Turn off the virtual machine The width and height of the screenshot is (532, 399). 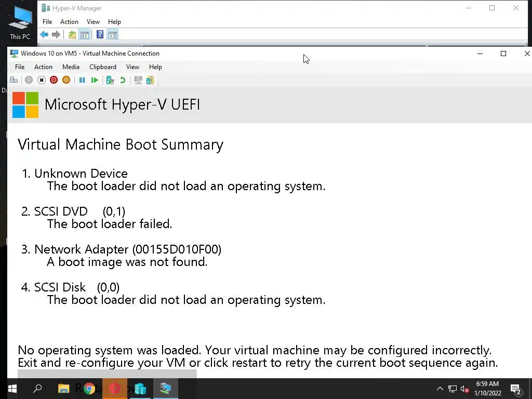click(x=42, y=80)
